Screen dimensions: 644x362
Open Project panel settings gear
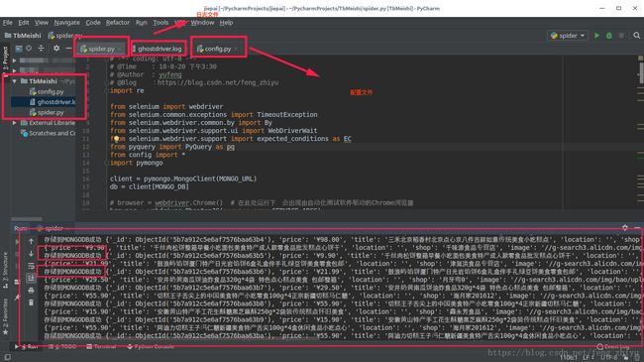coord(56,49)
